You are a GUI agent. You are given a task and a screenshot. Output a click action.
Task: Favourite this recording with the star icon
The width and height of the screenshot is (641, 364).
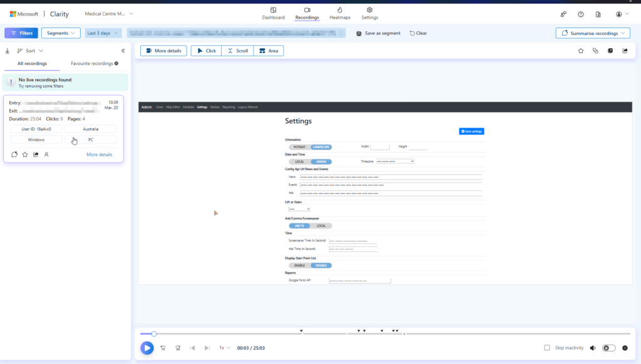coord(581,50)
